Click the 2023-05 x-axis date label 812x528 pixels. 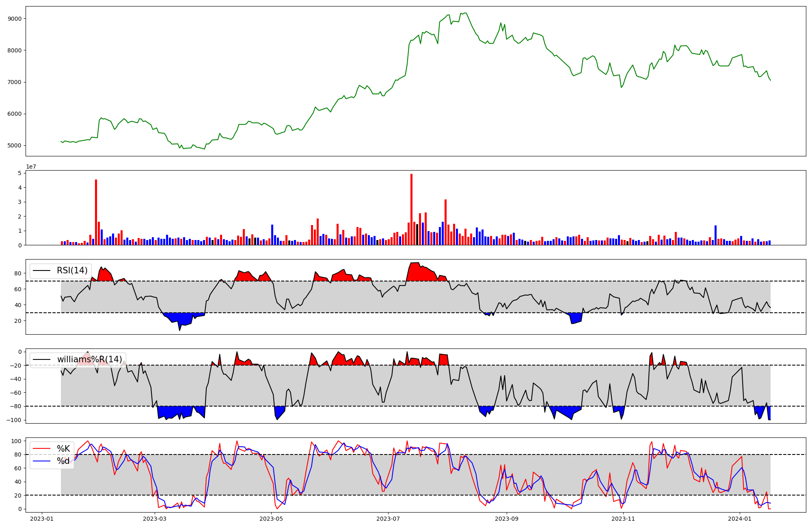click(x=271, y=519)
